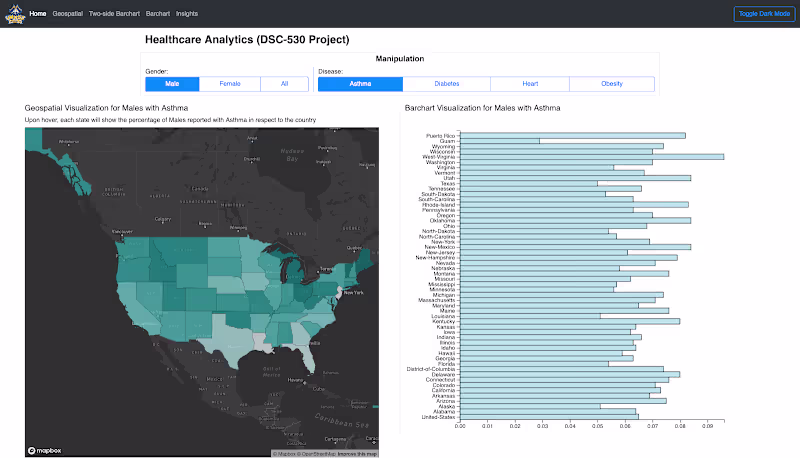800x458 pixels.
Task: Select the Female gender option
Action: 230,84
